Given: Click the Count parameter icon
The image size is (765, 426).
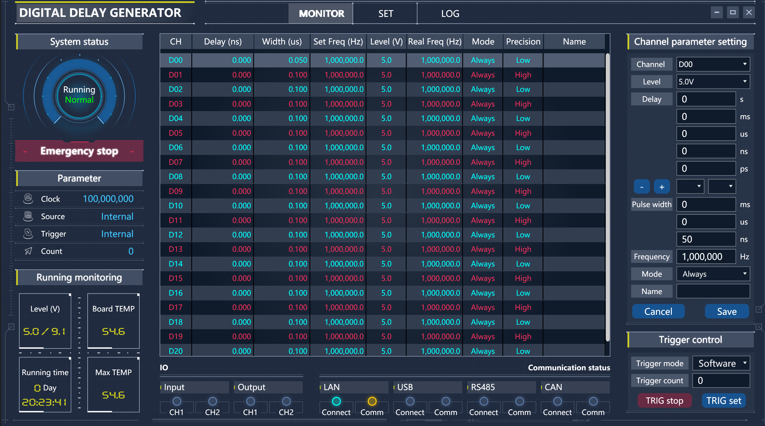Looking at the screenshot, I should point(28,252).
